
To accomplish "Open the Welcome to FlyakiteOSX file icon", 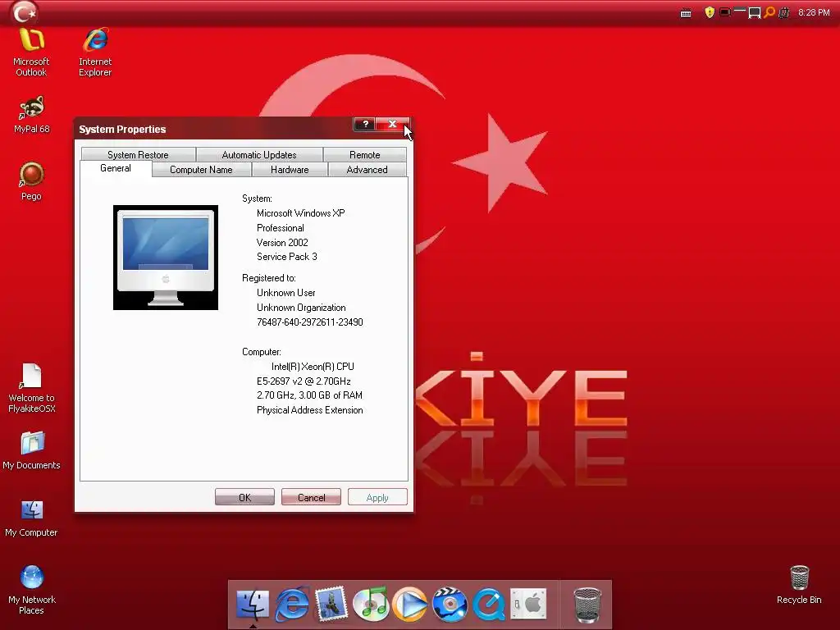I will coord(32,388).
